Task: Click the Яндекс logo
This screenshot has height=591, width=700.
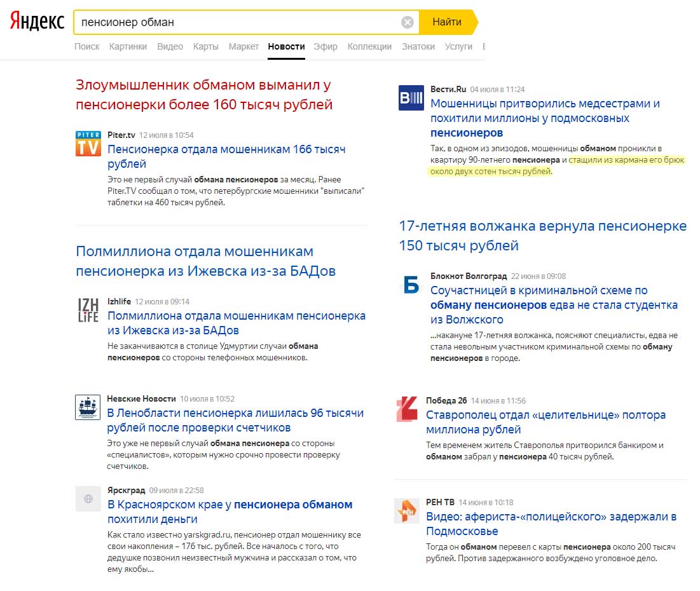Action: 37,22
